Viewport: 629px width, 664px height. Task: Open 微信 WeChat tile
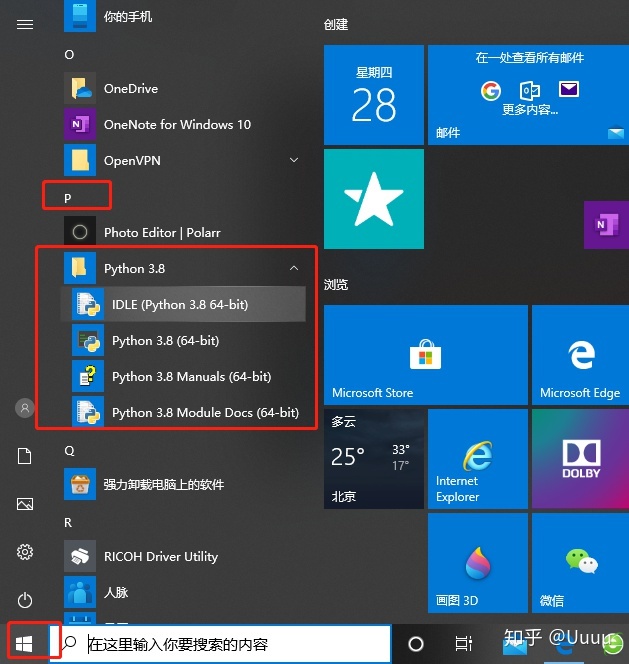click(580, 563)
